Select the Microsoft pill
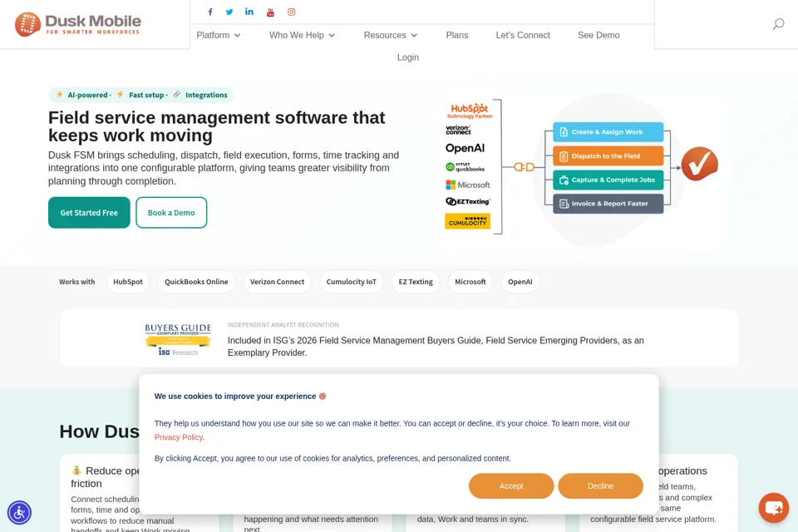This screenshot has height=532, width=798. pos(470,282)
